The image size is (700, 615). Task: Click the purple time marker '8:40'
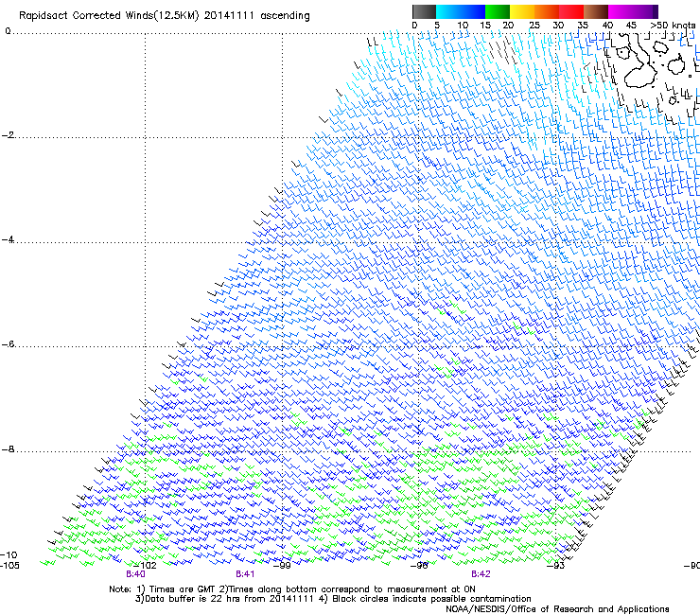tap(135, 574)
